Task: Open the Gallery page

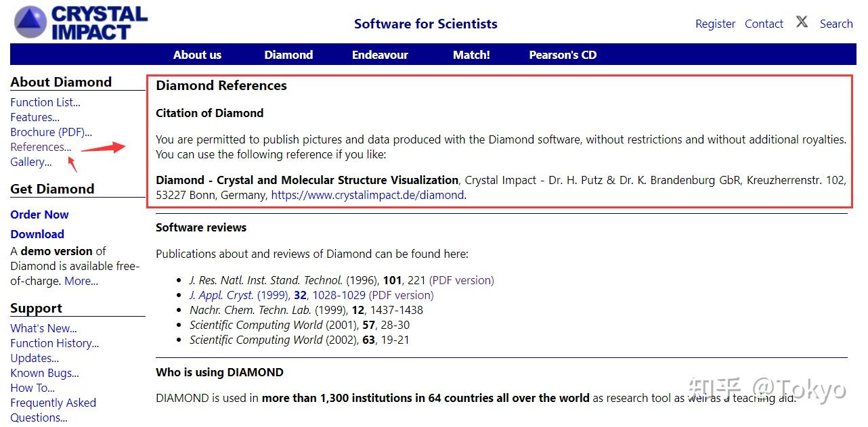Action: click(x=30, y=162)
